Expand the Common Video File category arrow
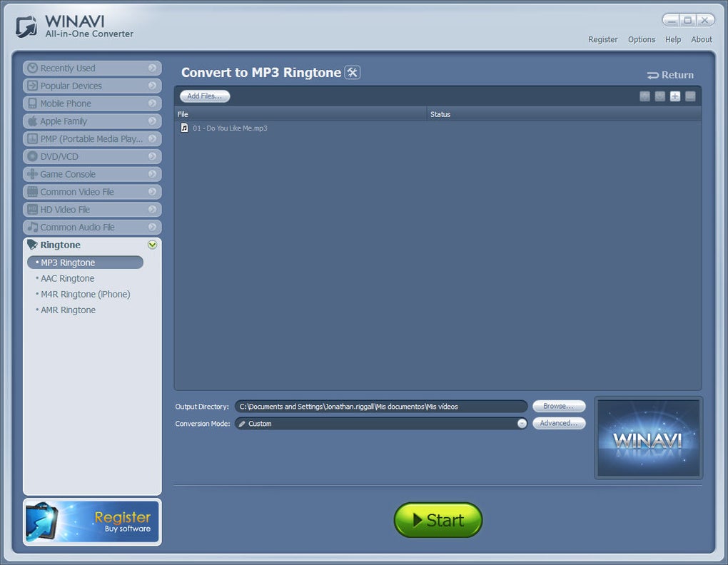 [152, 191]
